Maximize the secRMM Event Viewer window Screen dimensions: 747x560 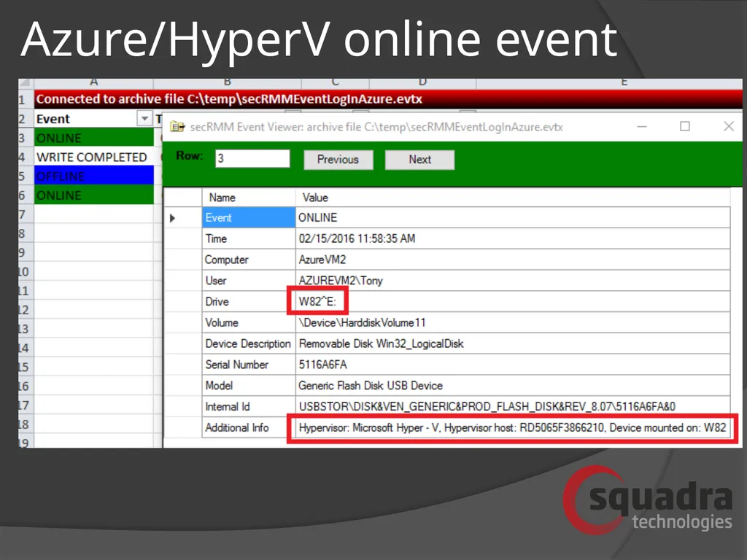tap(684, 126)
